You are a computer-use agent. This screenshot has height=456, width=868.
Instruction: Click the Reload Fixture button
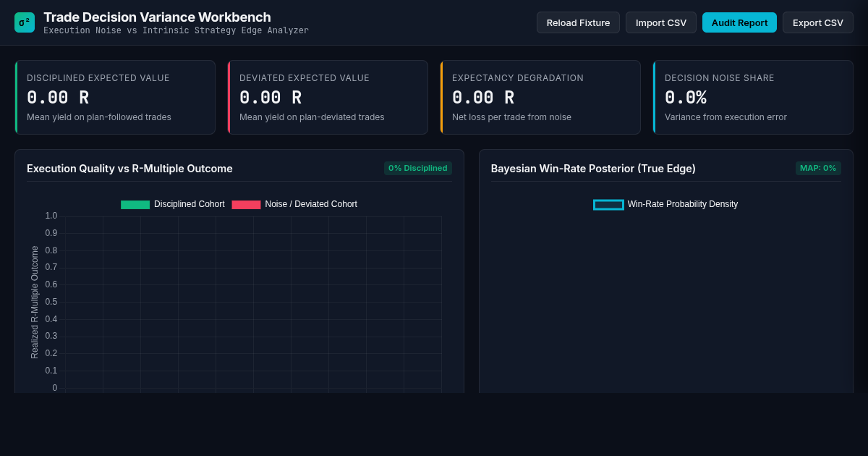click(x=578, y=22)
